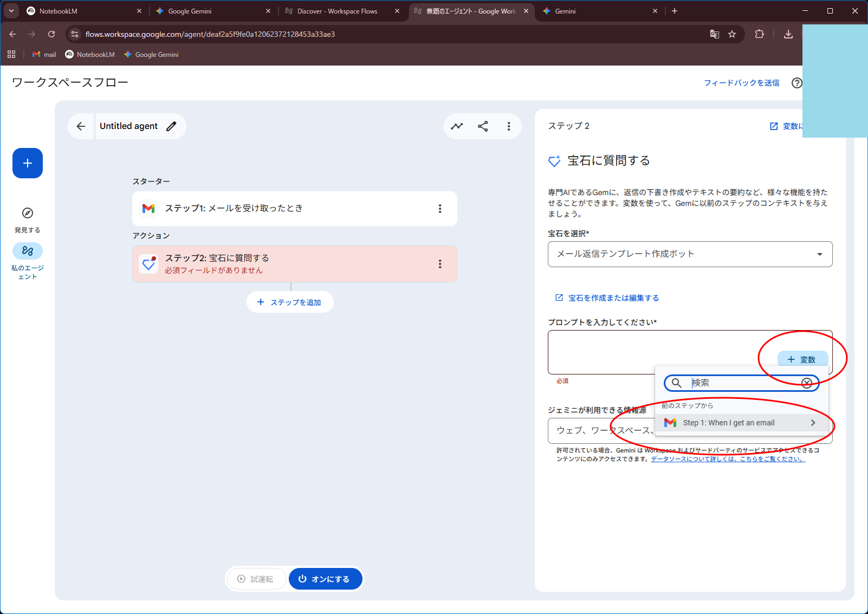Click into the variable 検索 field
Screen dimensions: 868x614
pyautogui.click(x=742, y=383)
